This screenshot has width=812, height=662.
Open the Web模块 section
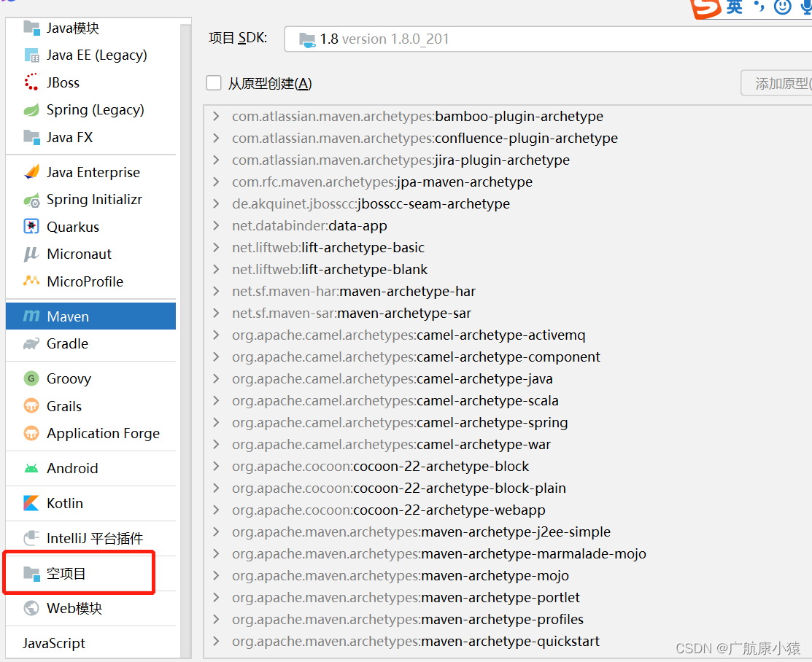click(66, 608)
